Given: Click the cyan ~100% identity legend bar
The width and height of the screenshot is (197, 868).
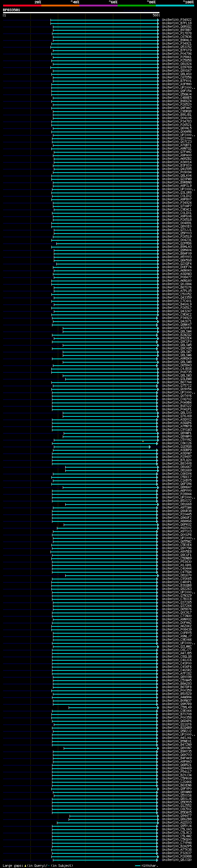Looking at the screenshot, I should click(175, 6).
